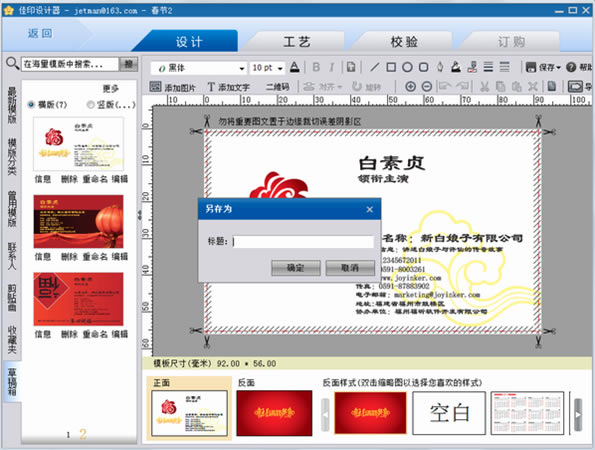
Task: Click the zoom out magnifier icon
Action: click(x=427, y=87)
